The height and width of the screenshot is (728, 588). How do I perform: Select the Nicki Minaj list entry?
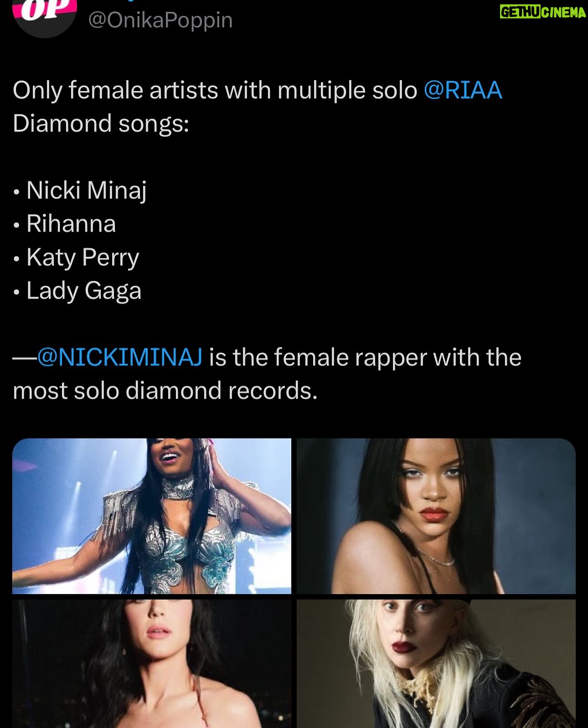[x=87, y=190]
